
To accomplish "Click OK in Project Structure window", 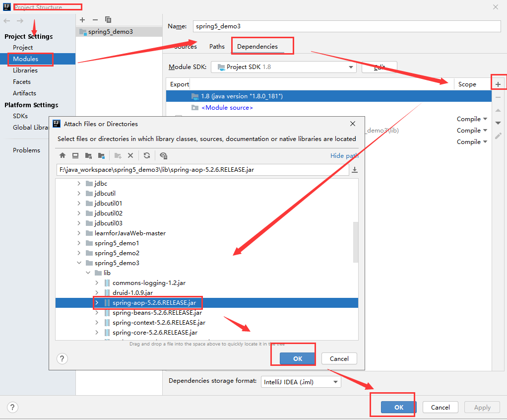I will click(399, 408).
